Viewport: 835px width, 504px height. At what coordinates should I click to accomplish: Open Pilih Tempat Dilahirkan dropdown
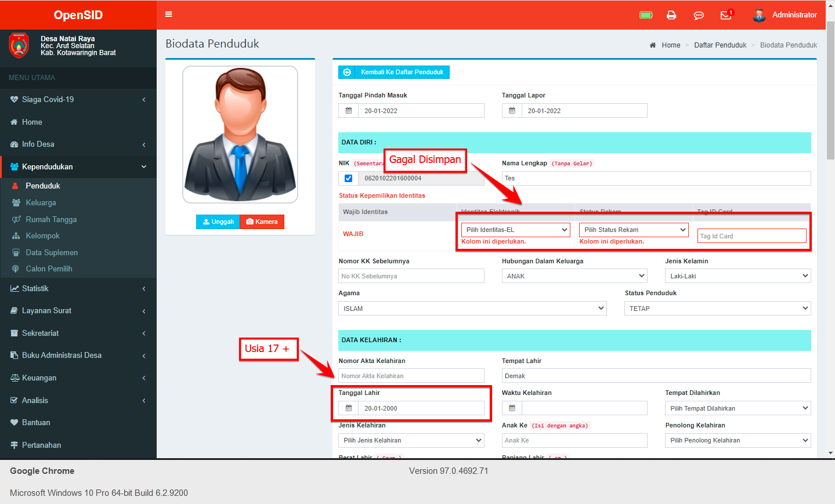(x=738, y=408)
